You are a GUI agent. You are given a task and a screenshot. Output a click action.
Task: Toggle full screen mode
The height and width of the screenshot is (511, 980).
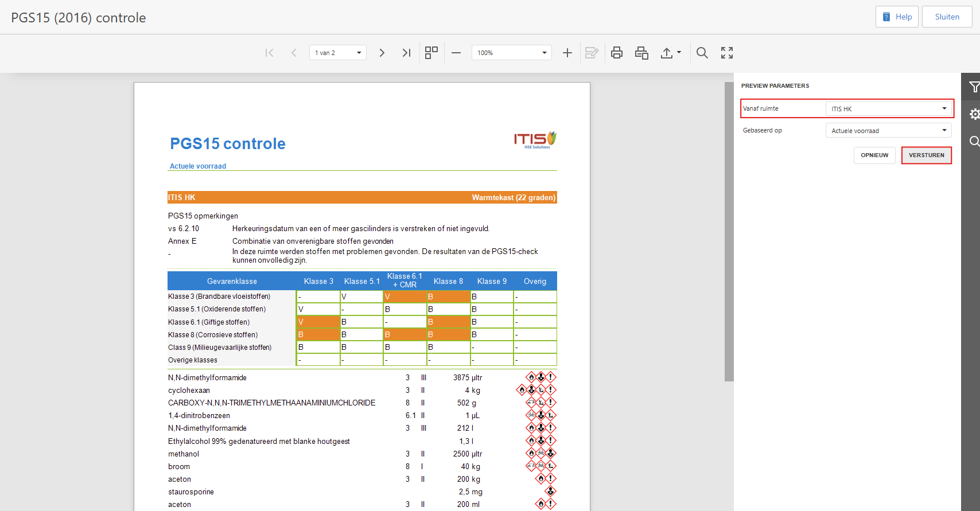[x=727, y=53]
